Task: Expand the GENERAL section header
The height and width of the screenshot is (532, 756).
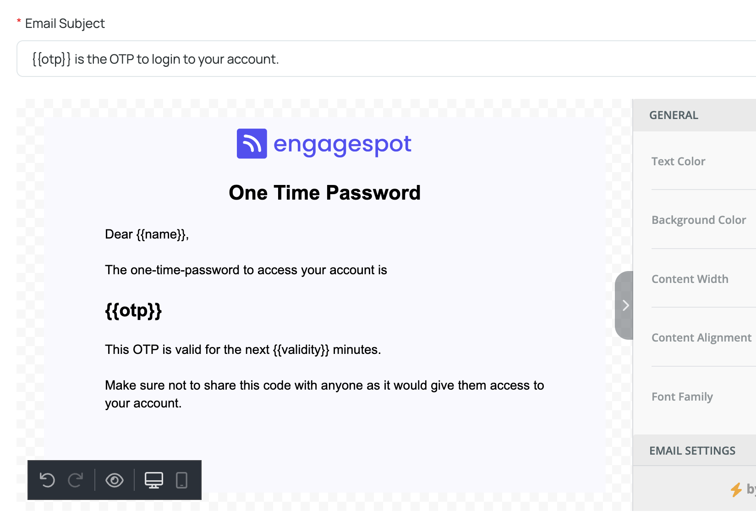Action: coord(695,115)
